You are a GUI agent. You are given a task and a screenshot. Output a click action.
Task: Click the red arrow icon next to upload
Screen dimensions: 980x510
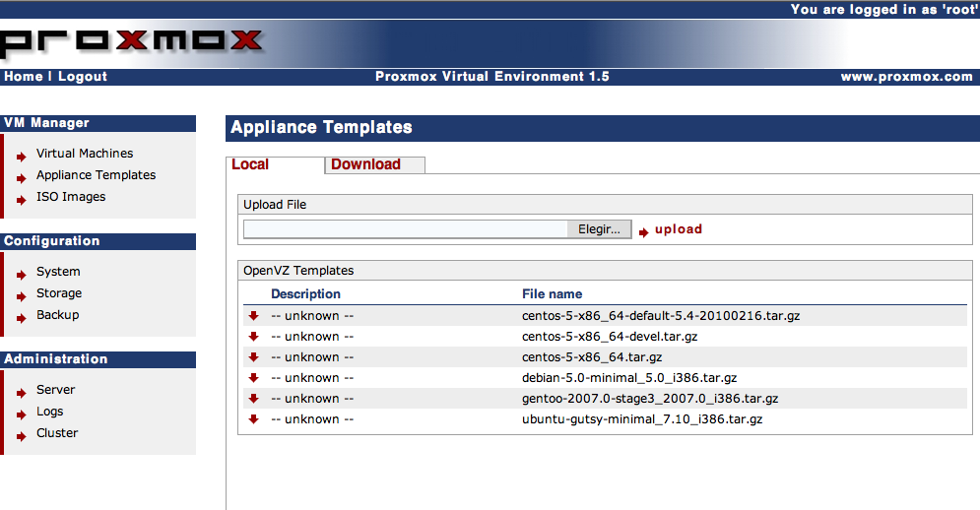coord(644,231)
